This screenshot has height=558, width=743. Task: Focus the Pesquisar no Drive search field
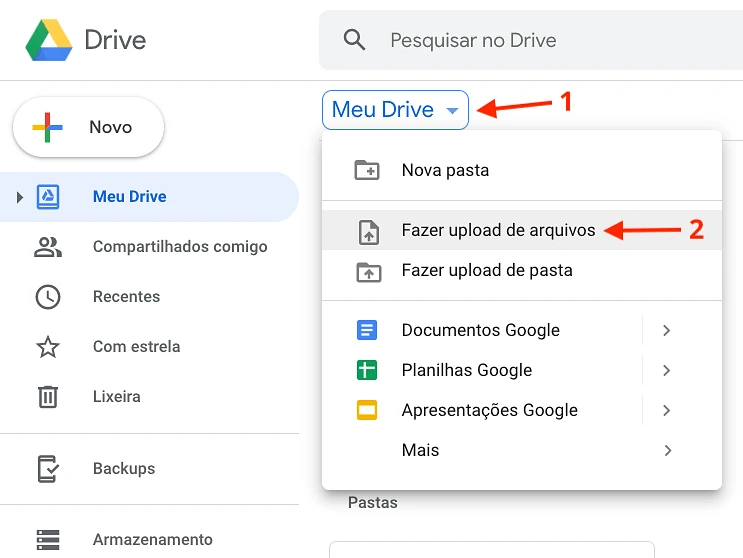531,40
